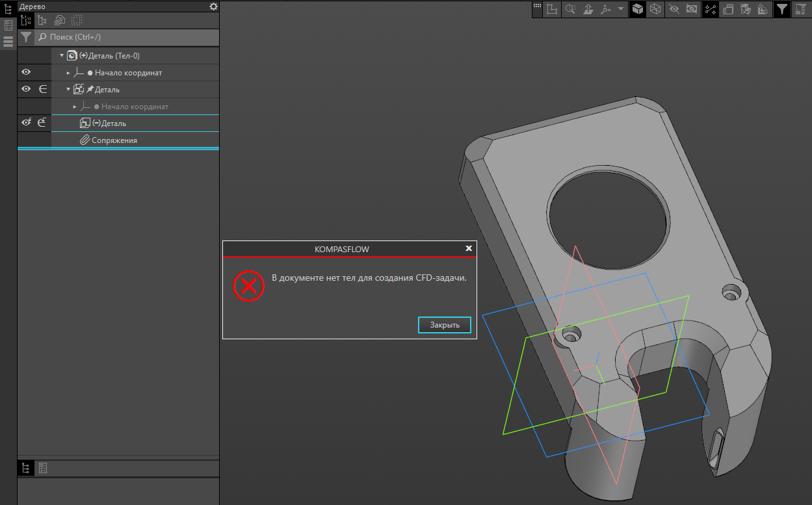Click the tree panel settings gear
812x505 pixels.
pos(213,6)
